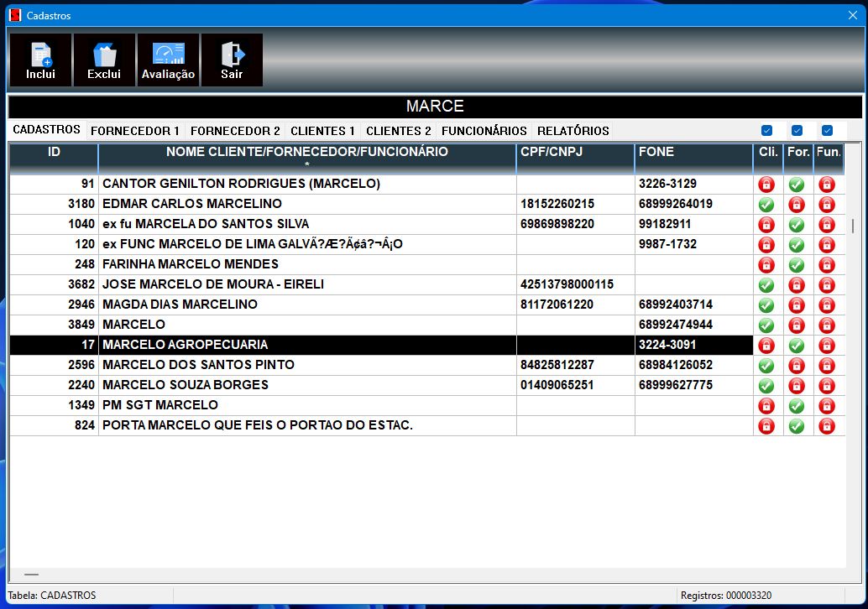The width and height of the screenshot is (868, 609).
Task: Open the FORNECEDOR 1 tab
Action: pyautogui.click(x=135, y=131)
